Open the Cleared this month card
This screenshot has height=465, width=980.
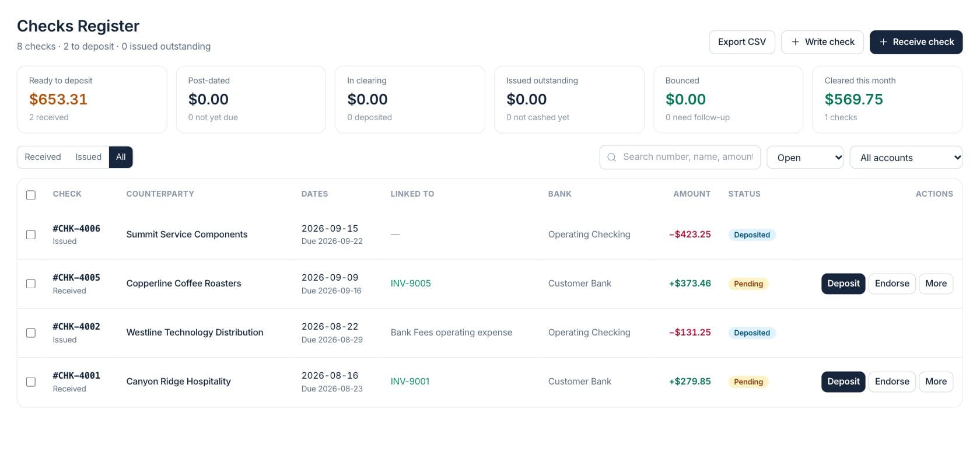887,99
